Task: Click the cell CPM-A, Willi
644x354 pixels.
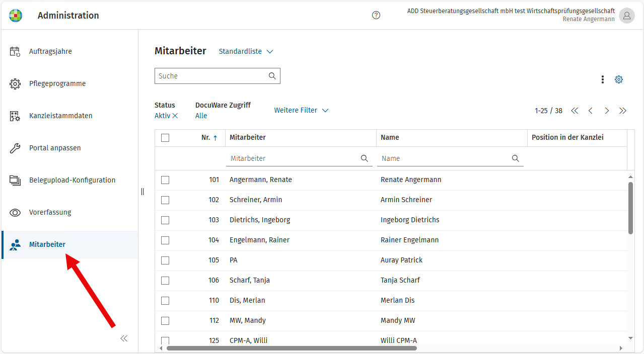Action: coord(249,340)
